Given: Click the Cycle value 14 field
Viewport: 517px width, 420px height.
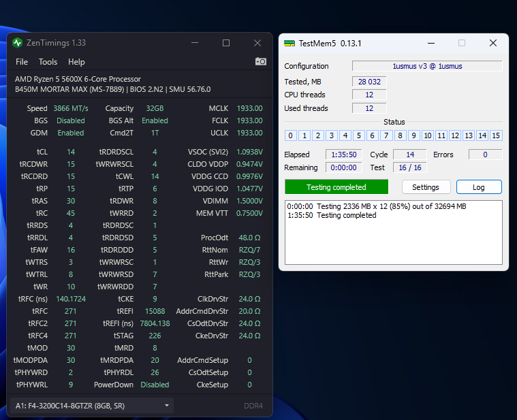Looking at the screenshot, I should pyautogui.click(x=410, y=155).
